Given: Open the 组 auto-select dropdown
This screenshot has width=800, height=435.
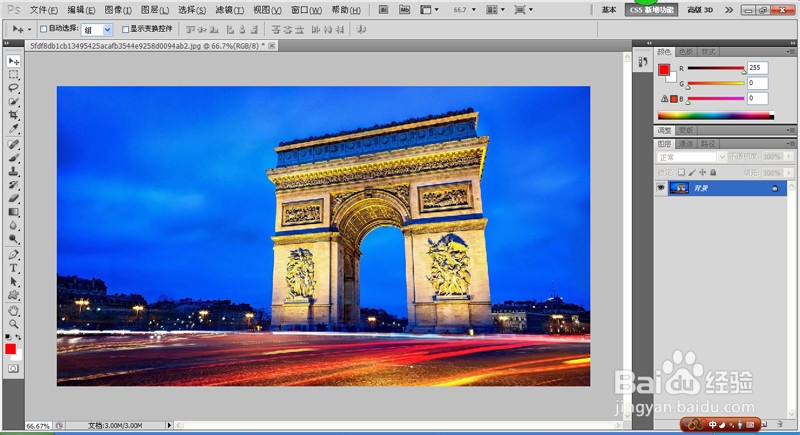Looking at the screenshot, I should (96, 30).
